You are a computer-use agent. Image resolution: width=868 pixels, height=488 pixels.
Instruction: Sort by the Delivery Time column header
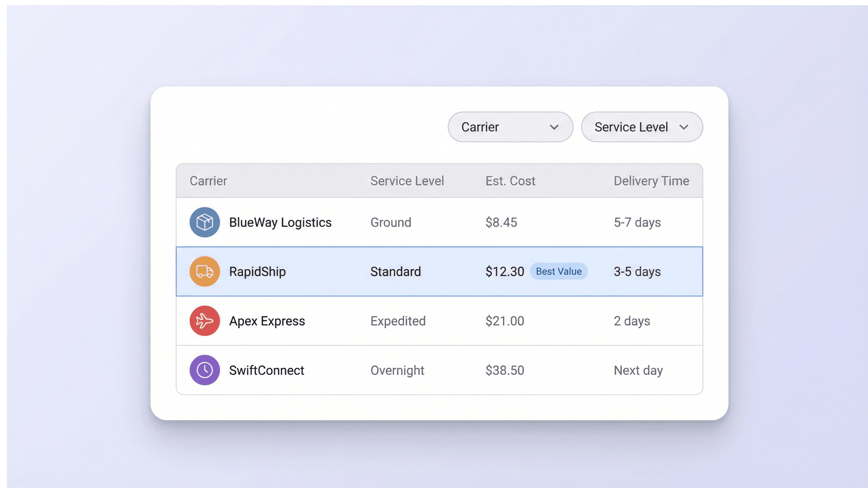tap(651, 181)
